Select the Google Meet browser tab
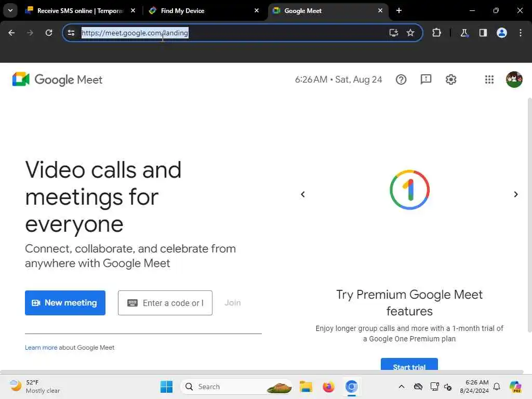Screen dimensions: 532x399 327,10
